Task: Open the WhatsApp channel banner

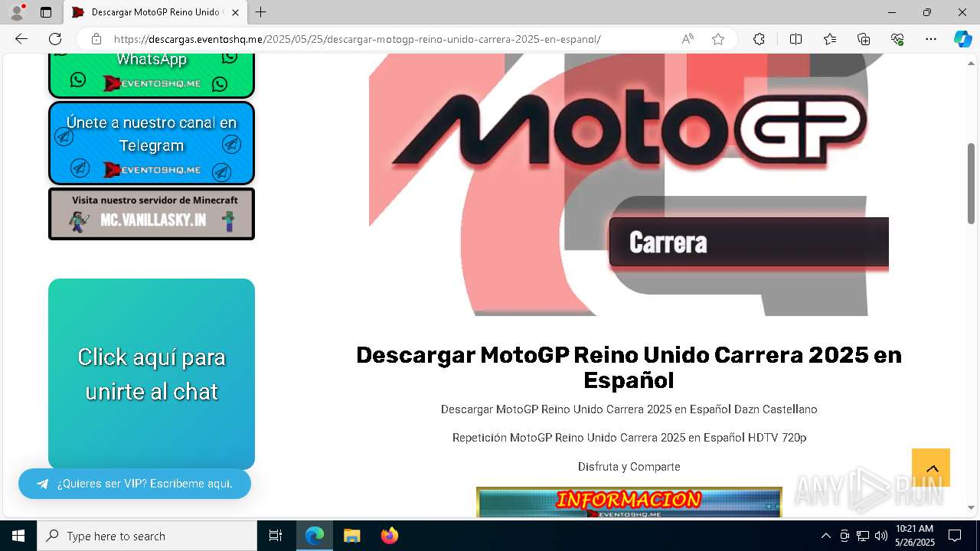Action: [x=152, y=75]
